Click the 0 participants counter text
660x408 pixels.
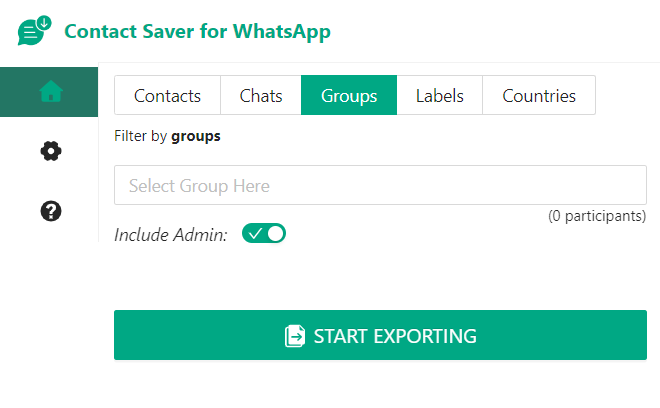tap(597, 216)
